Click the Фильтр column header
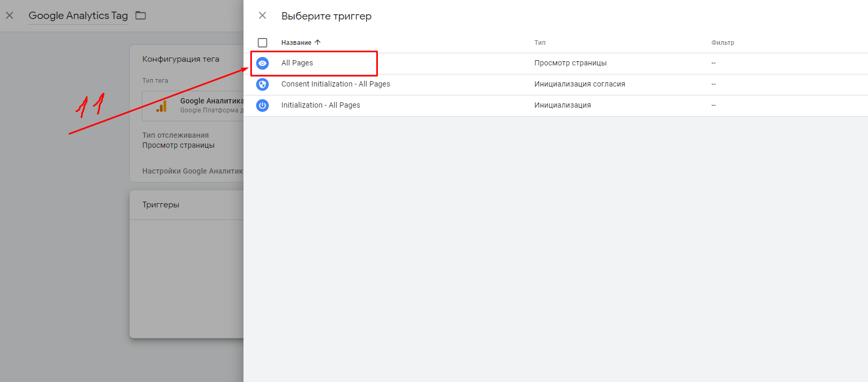This screenshot has height=382, width=868. point(723,43)
